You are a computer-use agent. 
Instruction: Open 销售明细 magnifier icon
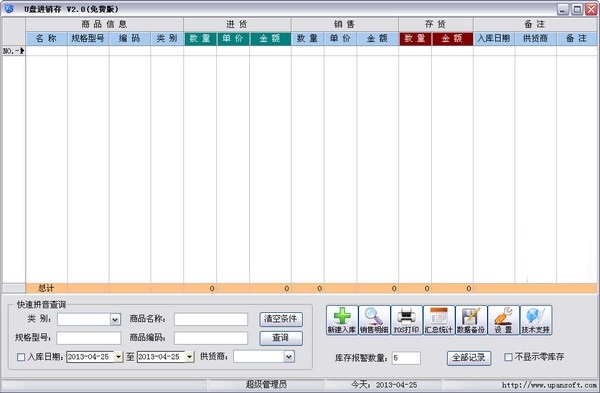[374, 320]
